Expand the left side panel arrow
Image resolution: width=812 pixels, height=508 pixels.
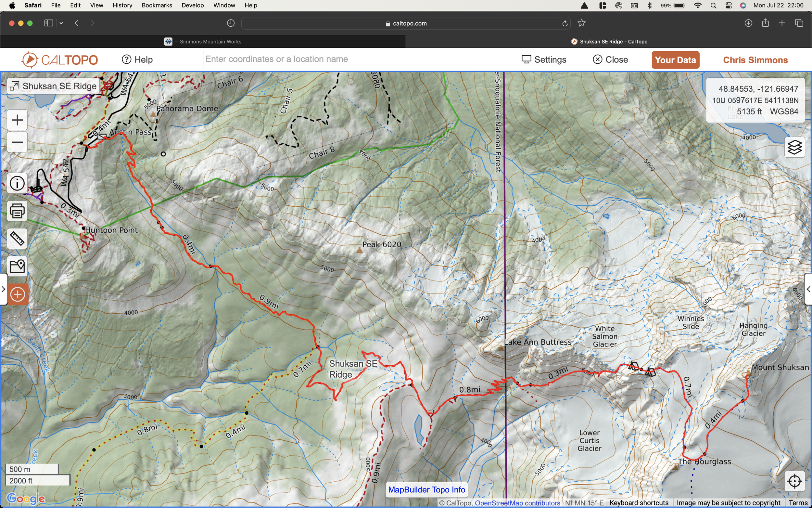(3, 289)
